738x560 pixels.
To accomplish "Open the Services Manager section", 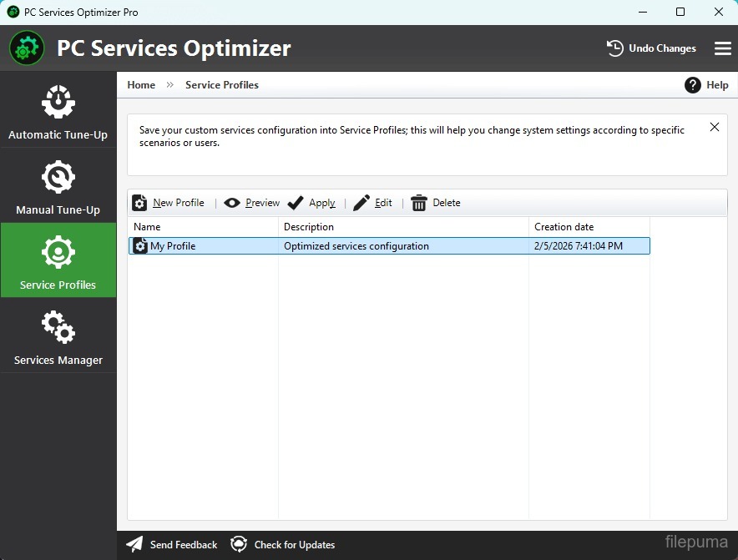I will (x=58, y=336).
